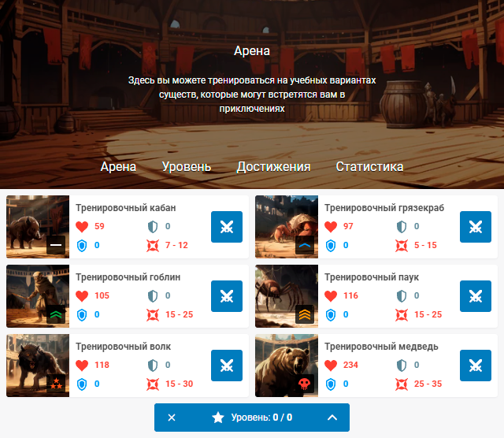Expand the level bar using the chevron
The height and width of the screenshot is (438, 504).
click(332, 418)
